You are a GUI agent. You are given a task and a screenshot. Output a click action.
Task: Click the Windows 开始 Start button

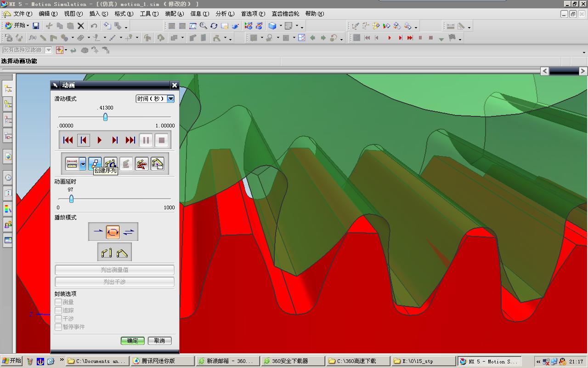click(11, 361)
